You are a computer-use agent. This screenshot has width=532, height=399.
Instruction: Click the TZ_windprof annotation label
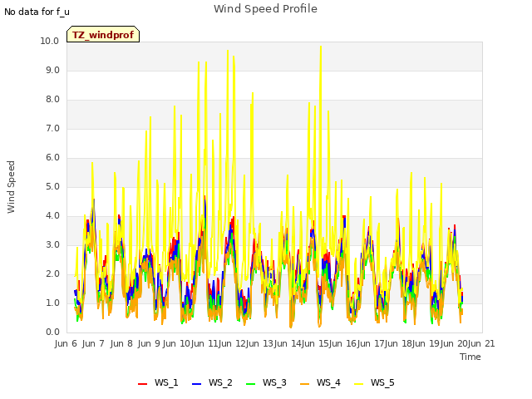[103, 35]
